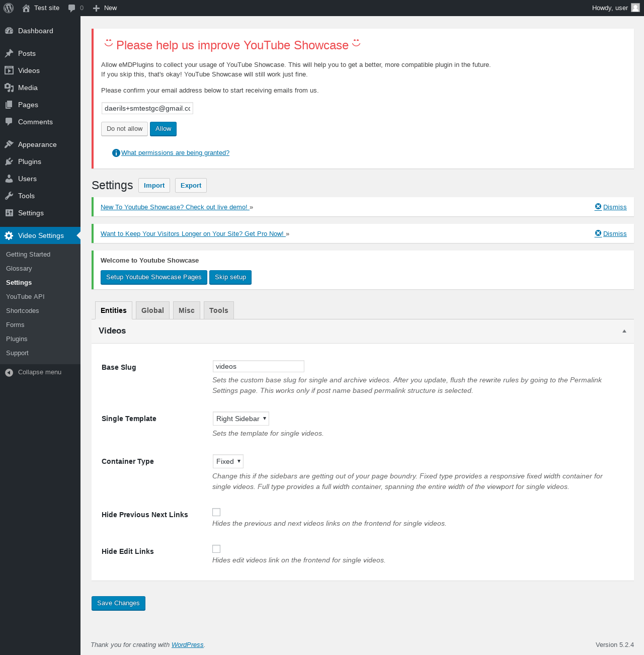The image size is (644, 655).
Task: Click Howdy, user account menu
Action: [616, 8]
